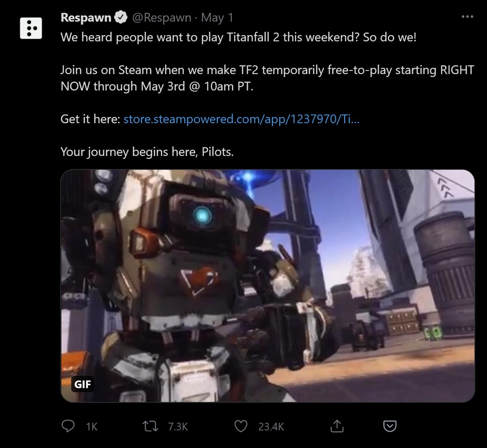Click the verified checkmark badge
Viewport: 487px width, 448px height.
pyautogui.click(x=121, y=17)
